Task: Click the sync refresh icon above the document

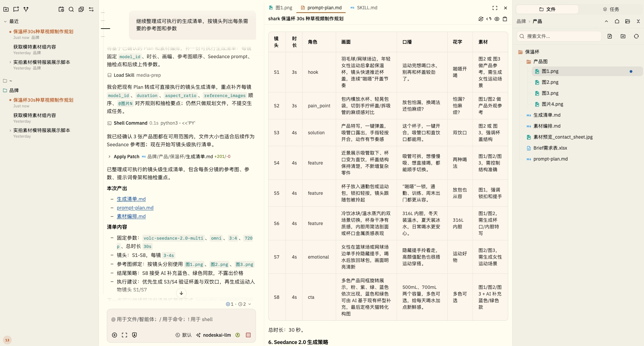Action: [x=481, y=19]
